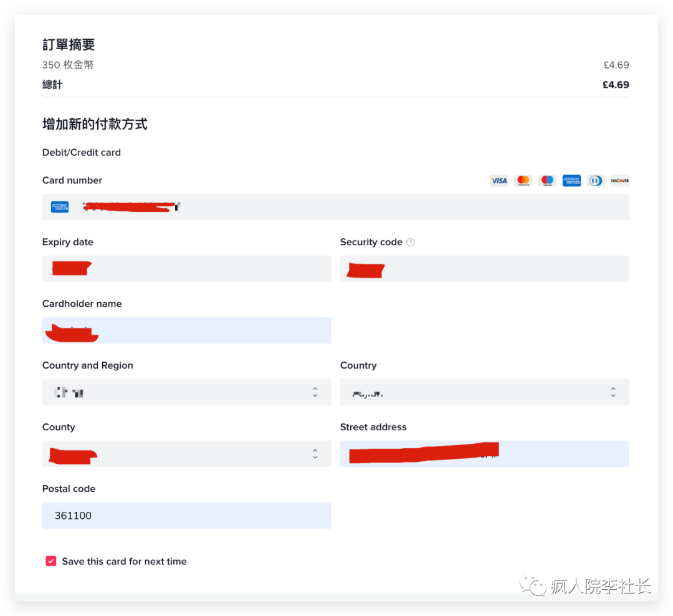This screenshot has height=616, width=673.
Task: Click into the Card number field
Action: pos(336,207)
